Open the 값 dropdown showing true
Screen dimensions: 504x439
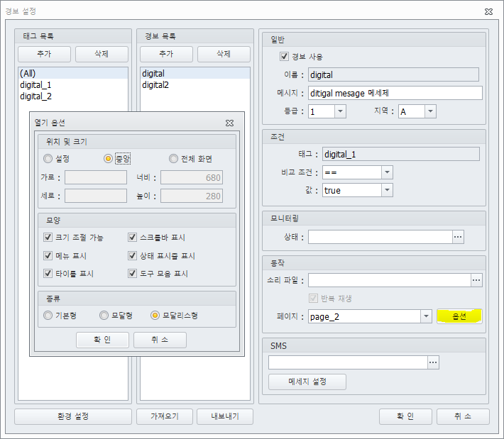pos(387,191)
